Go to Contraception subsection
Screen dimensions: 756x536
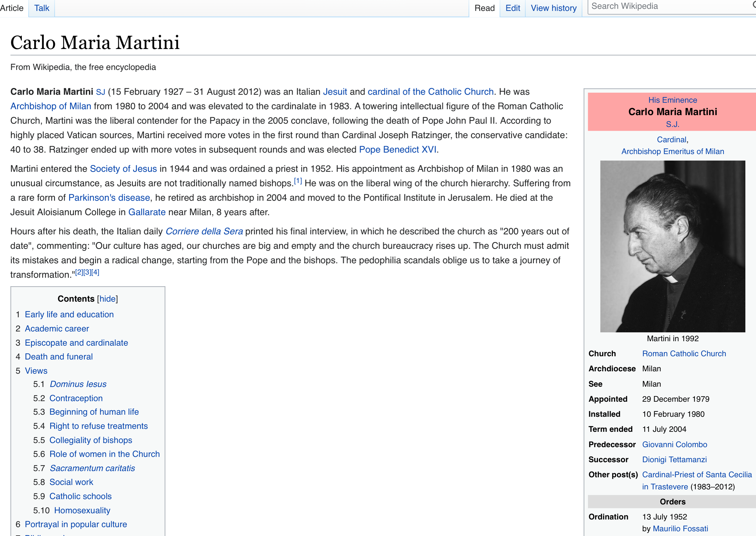(76, 398)
